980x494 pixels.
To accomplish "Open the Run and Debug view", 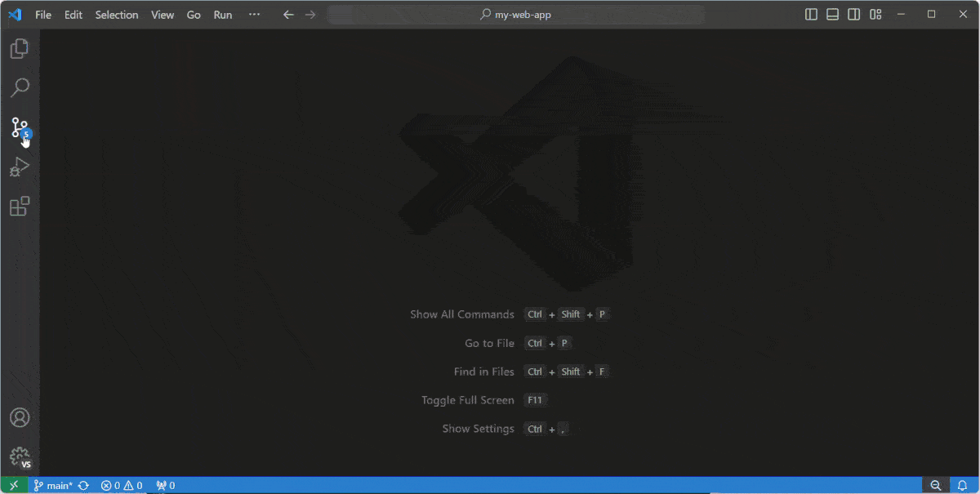I will coord(20,167).
